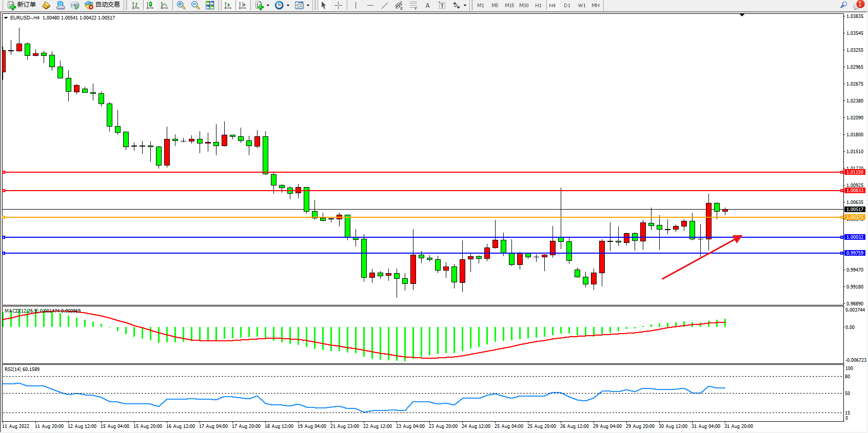Open the templates dropdown arrow
The height and width of the screenshot is (433, 868).
tap(308, 6)
